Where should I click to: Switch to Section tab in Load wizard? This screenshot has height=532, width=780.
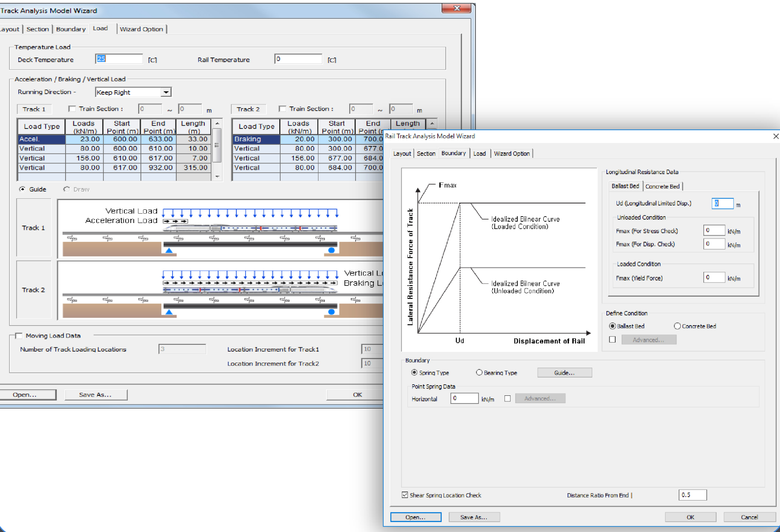37,29
